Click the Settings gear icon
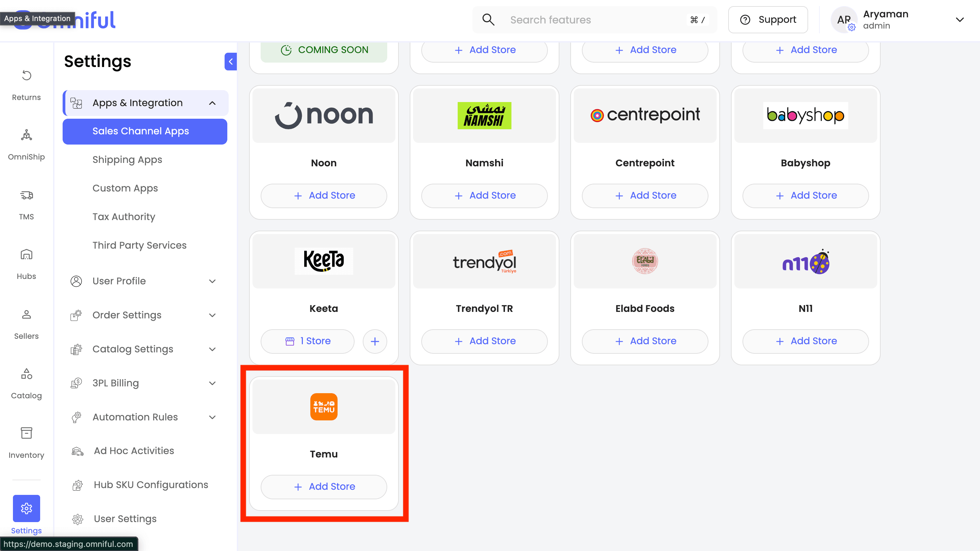The image size is (980, 551). pos(26,508)
